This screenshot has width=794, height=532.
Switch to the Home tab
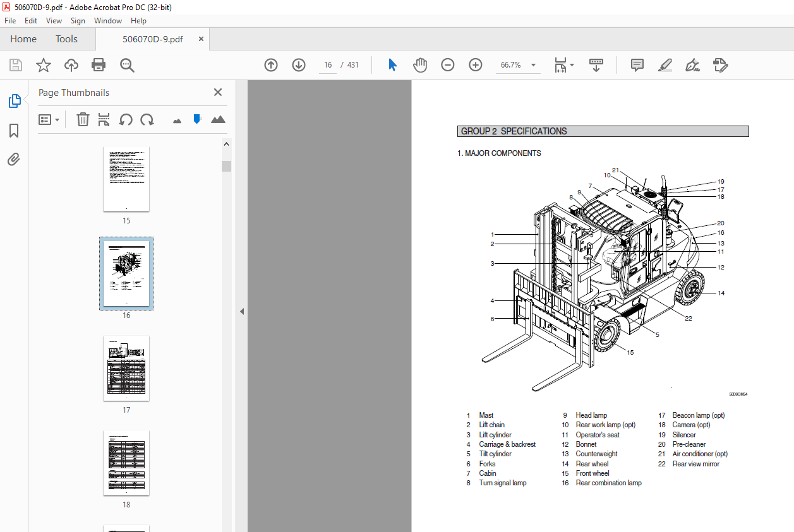click(23, 39)
